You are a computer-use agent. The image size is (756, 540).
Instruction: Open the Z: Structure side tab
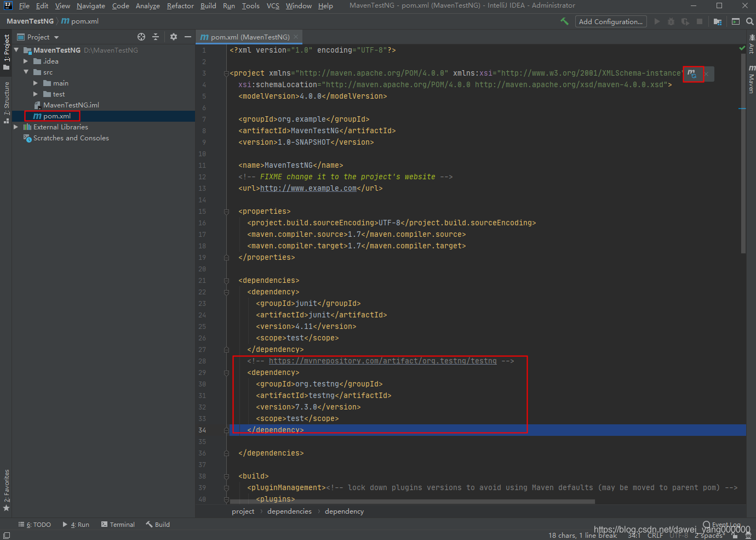pyautogui.click(x=7, y=102)
